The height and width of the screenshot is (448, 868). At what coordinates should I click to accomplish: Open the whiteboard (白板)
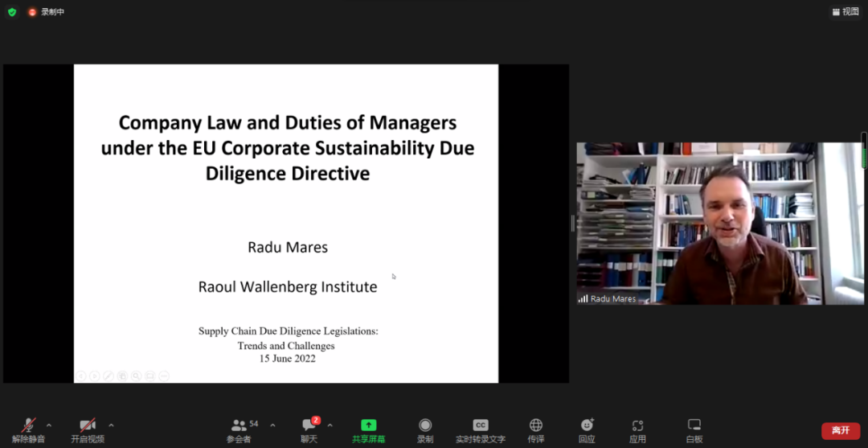(x=694, y=430)
